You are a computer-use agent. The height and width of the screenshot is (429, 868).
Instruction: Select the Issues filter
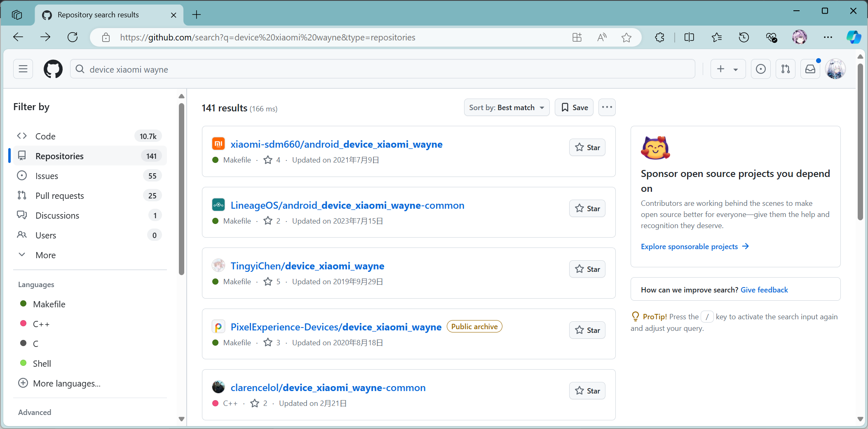[90, 176]
